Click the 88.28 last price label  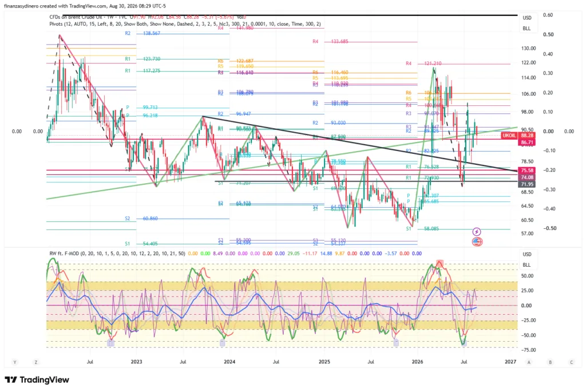pyautogui.click(x=526, y=135)
